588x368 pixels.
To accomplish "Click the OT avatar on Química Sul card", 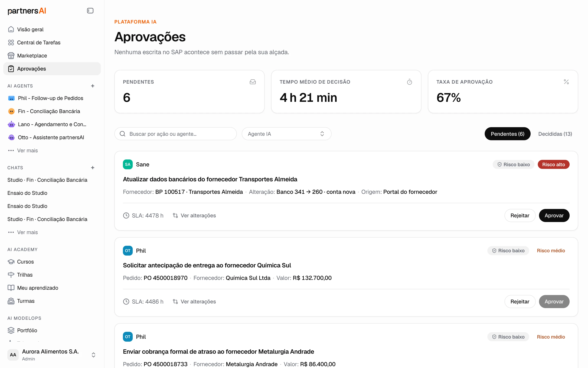I will click(x=128, y=250).
